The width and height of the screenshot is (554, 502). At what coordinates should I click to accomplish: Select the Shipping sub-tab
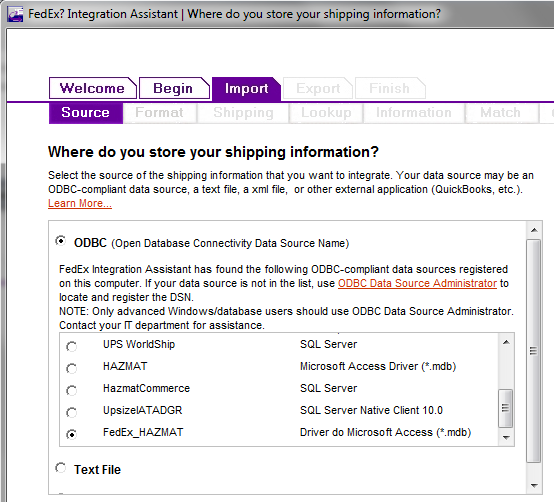click(243, 113)
